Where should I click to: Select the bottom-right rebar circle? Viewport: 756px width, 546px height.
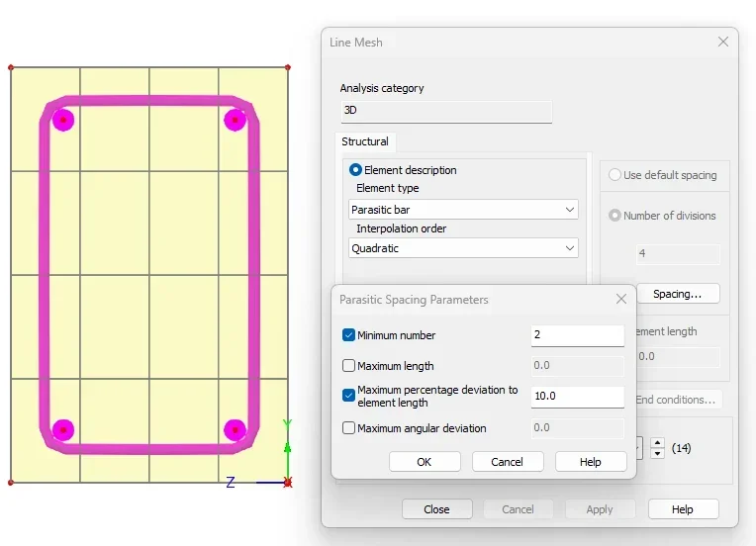coord(235,429)
